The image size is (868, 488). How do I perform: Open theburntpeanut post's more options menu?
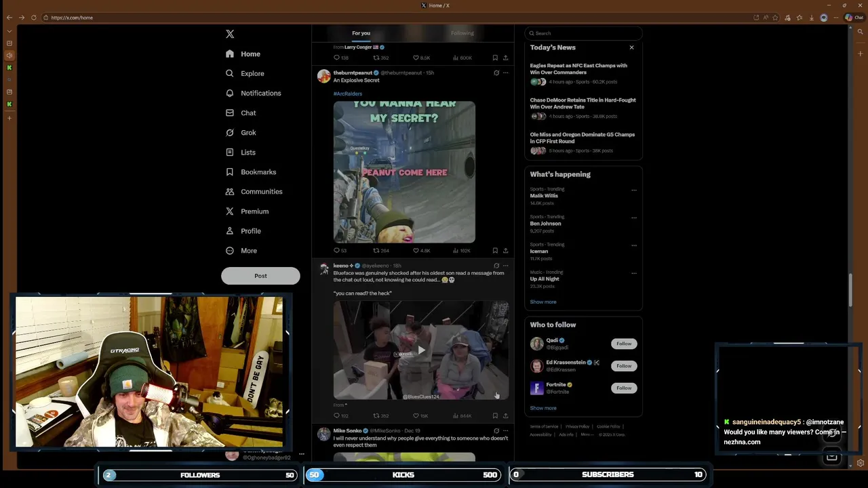tap(505, 73)
